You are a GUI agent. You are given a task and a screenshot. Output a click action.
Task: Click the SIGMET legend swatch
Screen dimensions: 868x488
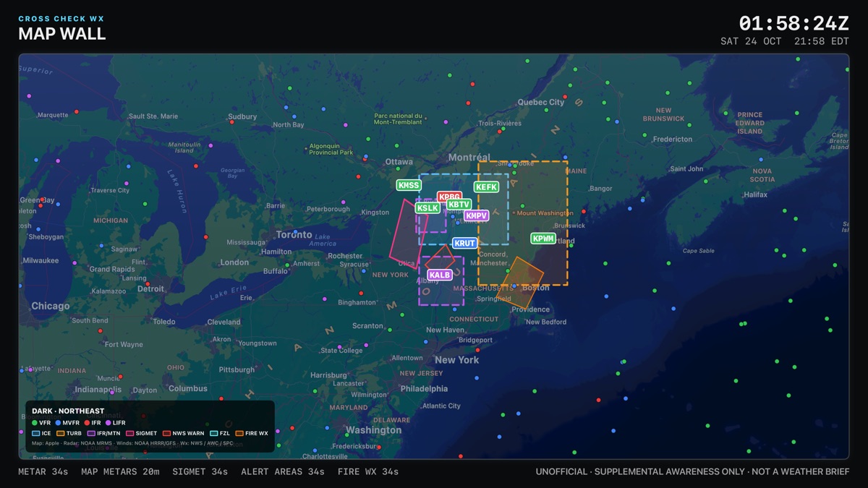(130, 433)
